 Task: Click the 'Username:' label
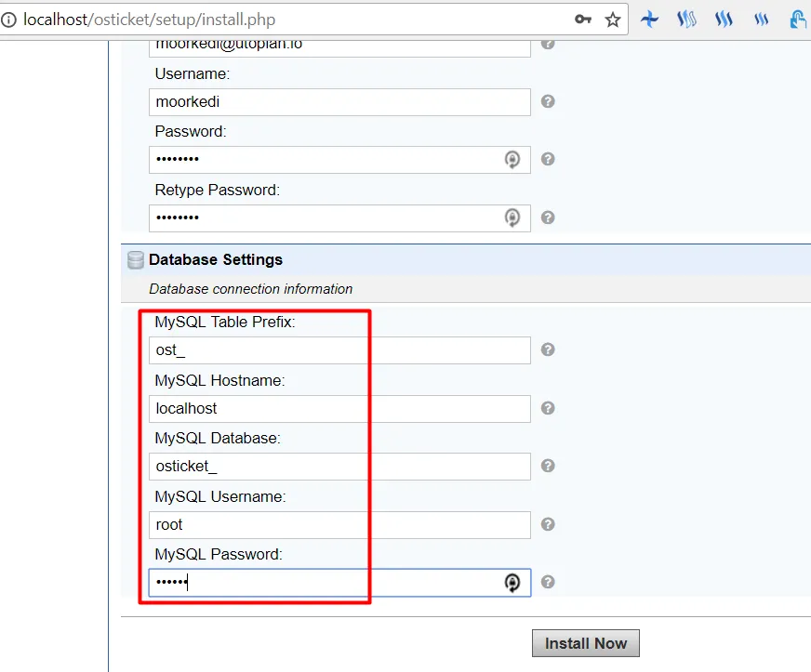193,74
